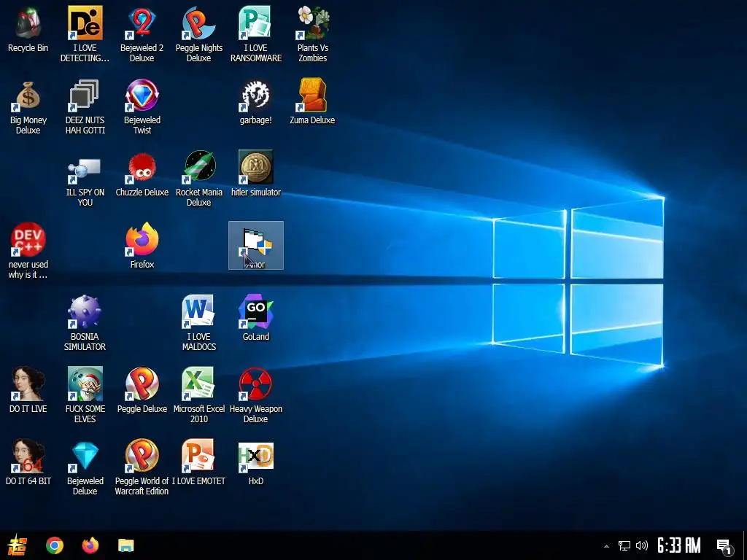The width and height of the screenshot is (747, 560).
Task: Open File Explorer from the taskbar
Action: pyautogui.click(x=126, y=545)
